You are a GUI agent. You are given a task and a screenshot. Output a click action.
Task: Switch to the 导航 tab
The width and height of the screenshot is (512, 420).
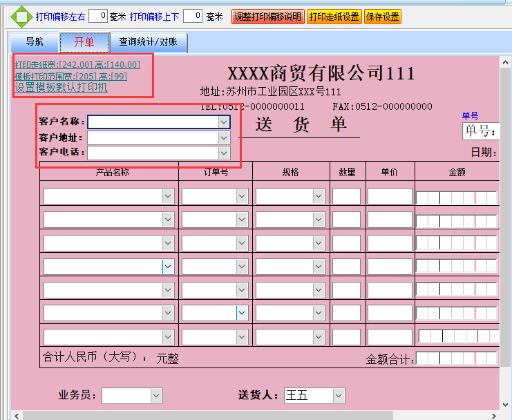[34, 42]
